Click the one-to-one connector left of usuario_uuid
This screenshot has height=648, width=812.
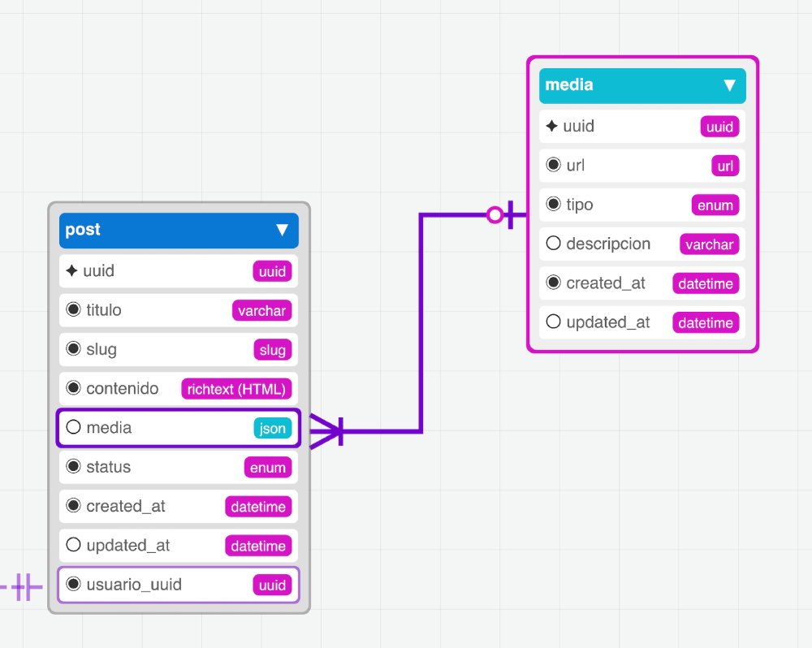[x=26, y=585]
